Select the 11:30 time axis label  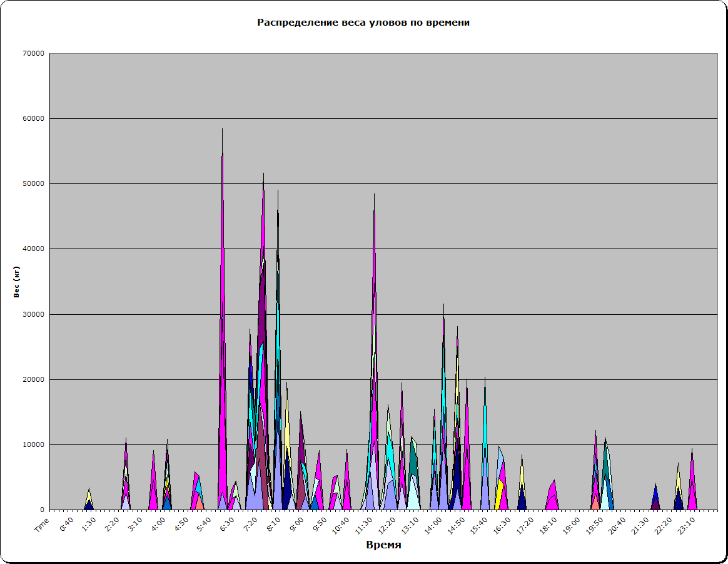(x=363, y=523)
